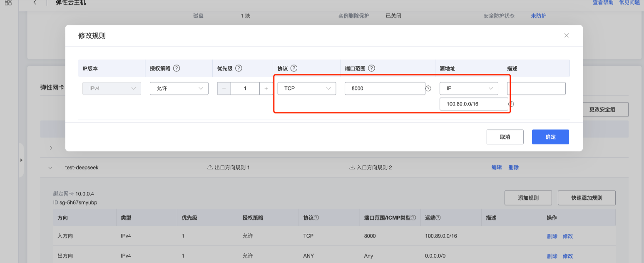Open the 允许 authorization policy dropdown

(179, 88)
